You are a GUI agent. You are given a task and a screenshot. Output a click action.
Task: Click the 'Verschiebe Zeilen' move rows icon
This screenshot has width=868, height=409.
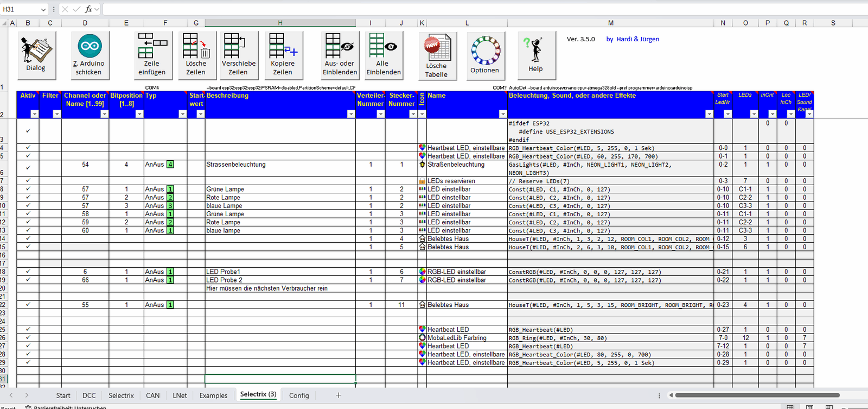[x=239, y=54]
